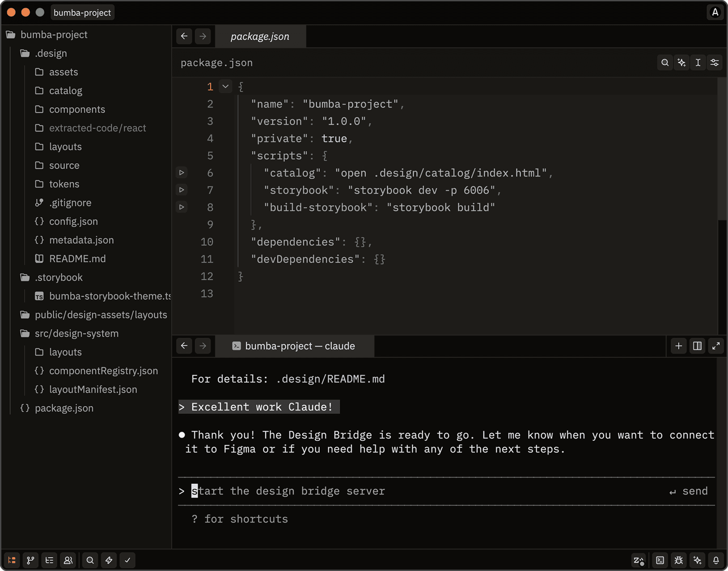Image resolution: width=728 pixels, height=571 pixels.
Task: Expand the tokens folder
Action: tap(57, 184)
